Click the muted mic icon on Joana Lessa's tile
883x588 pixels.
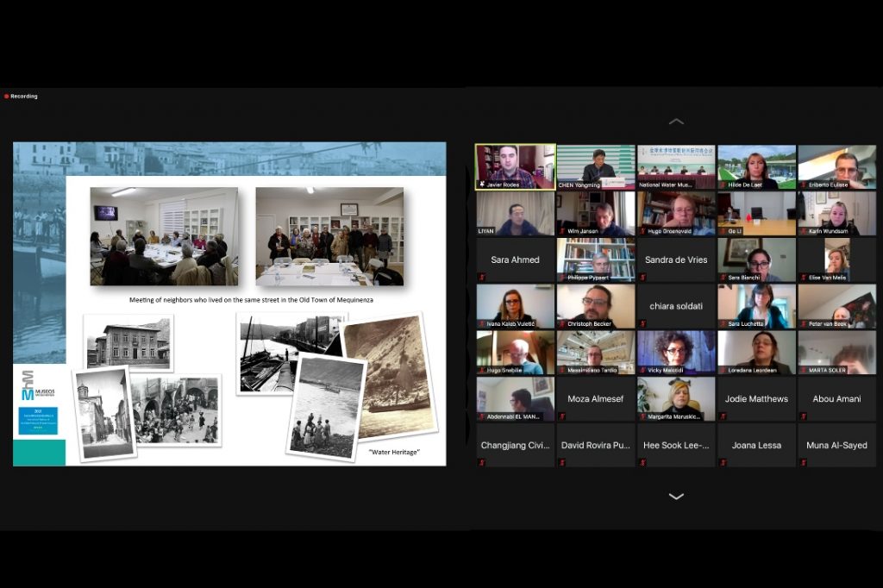tap(723, 463)
